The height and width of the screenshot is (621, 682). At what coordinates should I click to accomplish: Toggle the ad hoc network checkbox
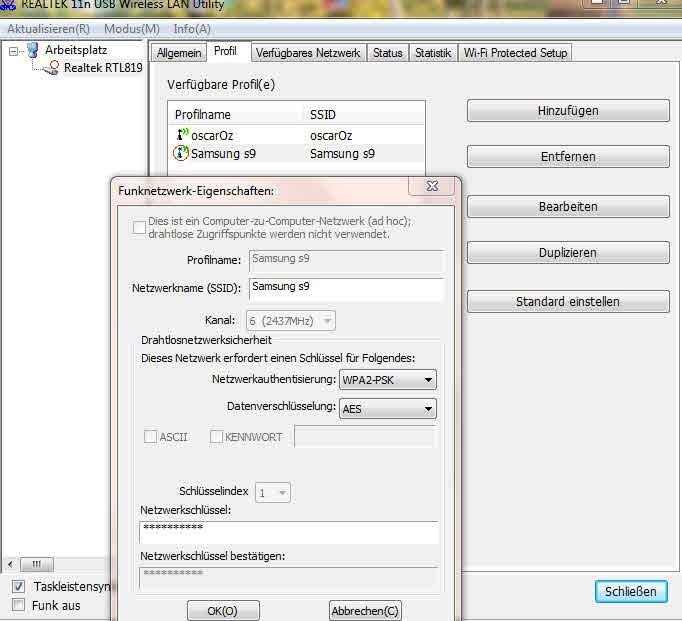click(139, 227)
